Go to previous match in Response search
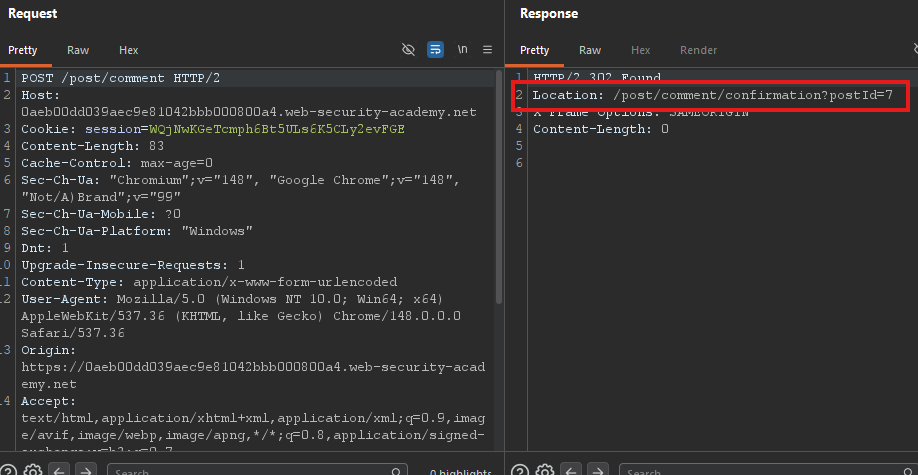The image size is (918, 475). [x=573, y=470]
